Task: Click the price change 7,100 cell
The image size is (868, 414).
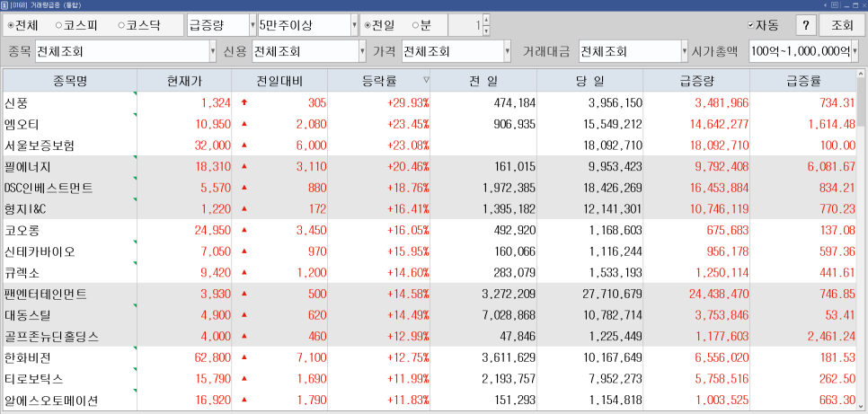Action: tap(279, 357)
